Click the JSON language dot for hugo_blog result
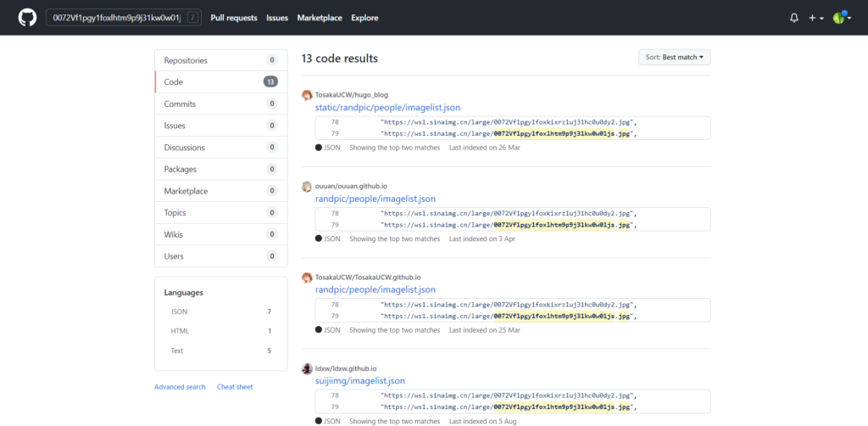Viewport: 868px width, 426px height. point(319,148)
